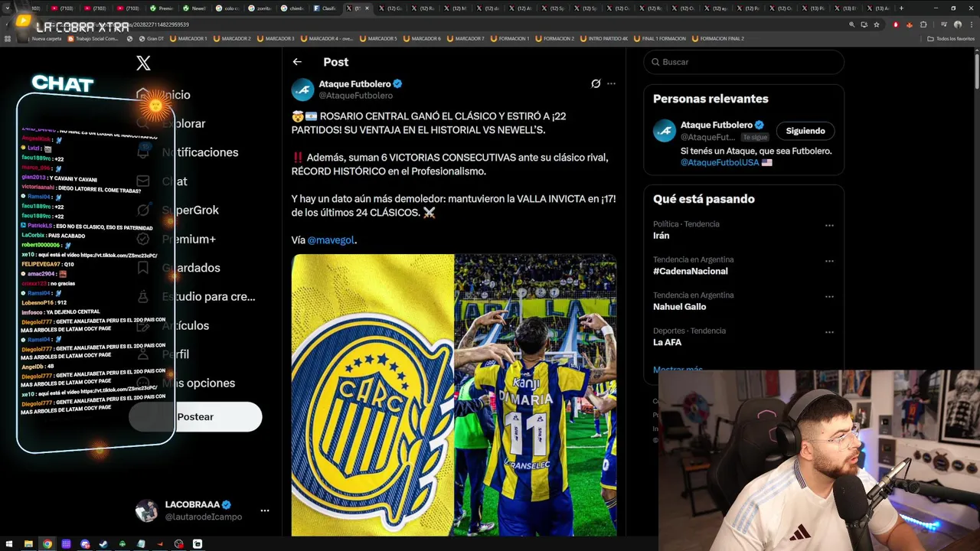The width and height of the screenshot is (980, 551).
Task: Go back using the Post arrow
Action: click(297, 62)
